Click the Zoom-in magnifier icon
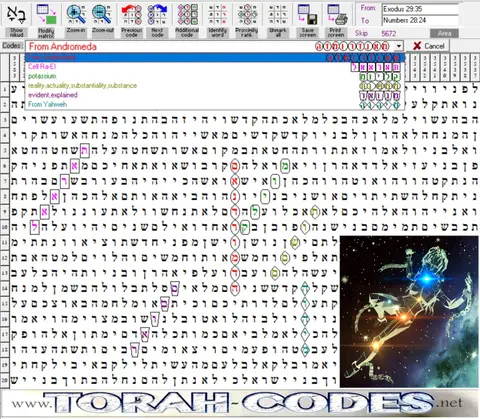The image size is (480, 419). tap(75, 14)
